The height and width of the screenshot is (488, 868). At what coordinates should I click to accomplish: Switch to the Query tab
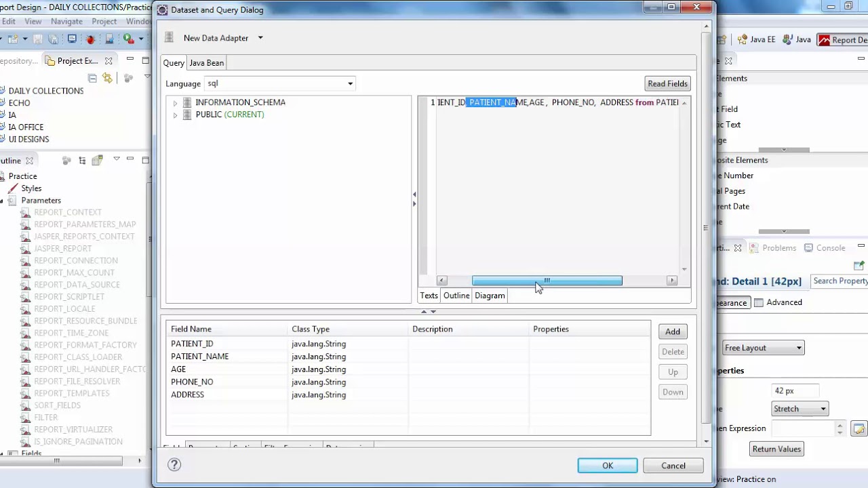pos(174,62)
